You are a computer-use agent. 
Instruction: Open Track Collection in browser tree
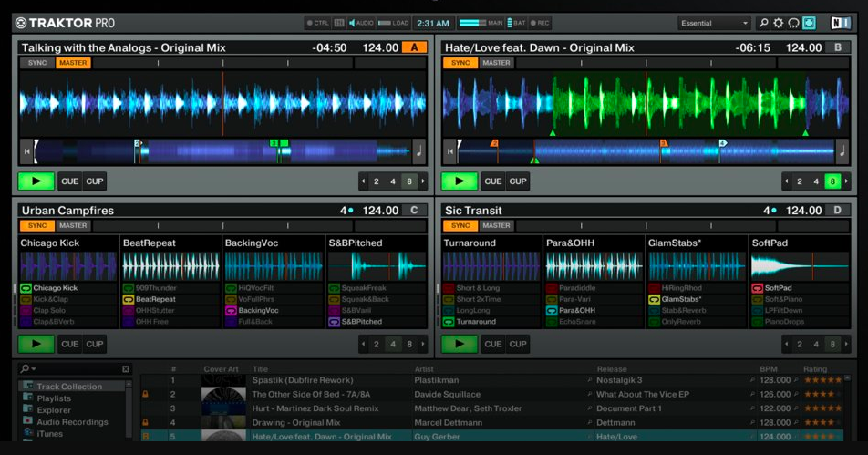(69, 387)
